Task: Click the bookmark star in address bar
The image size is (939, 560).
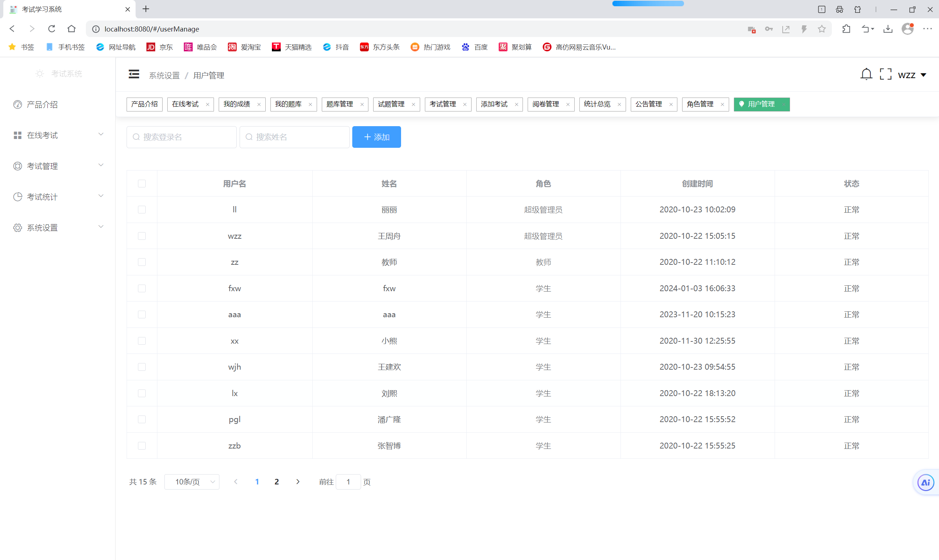Action: coord(822,29)
